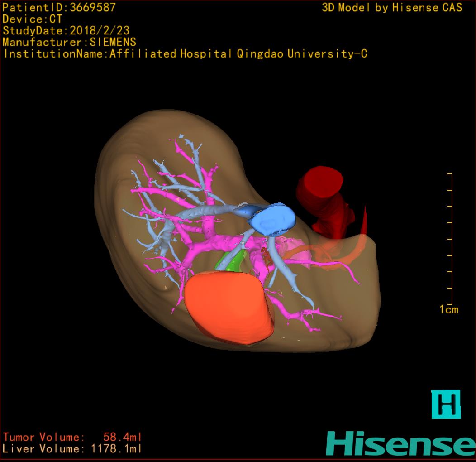
Task: Click the Device:CT label
Action: coord(32,19)
